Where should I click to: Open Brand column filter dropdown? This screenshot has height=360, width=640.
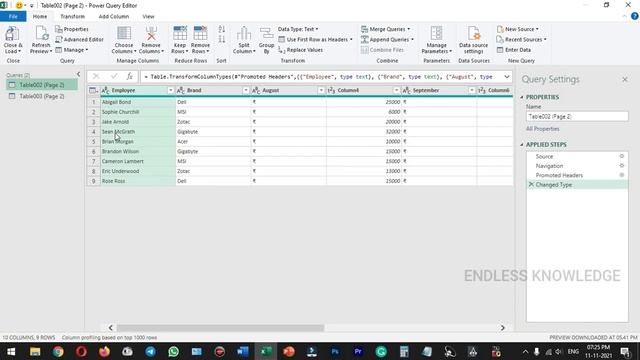pyautogui.click(x=246, y=90)
